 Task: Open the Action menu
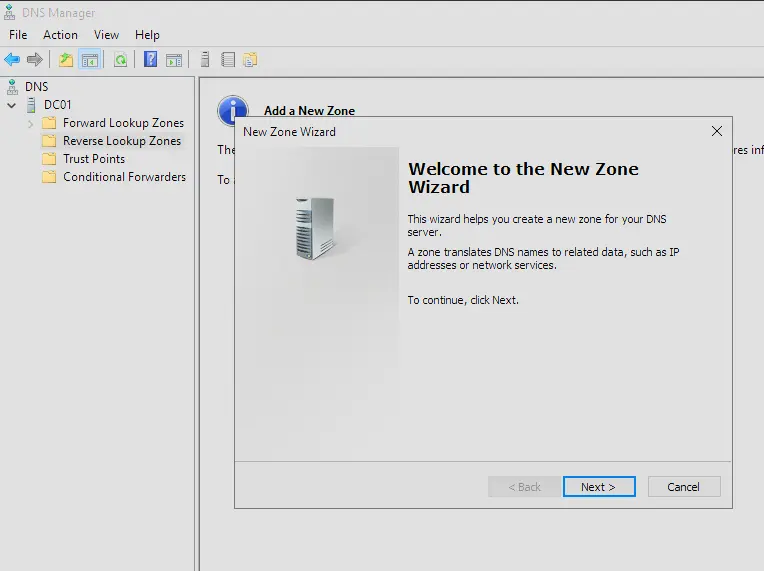click(60, 35)
